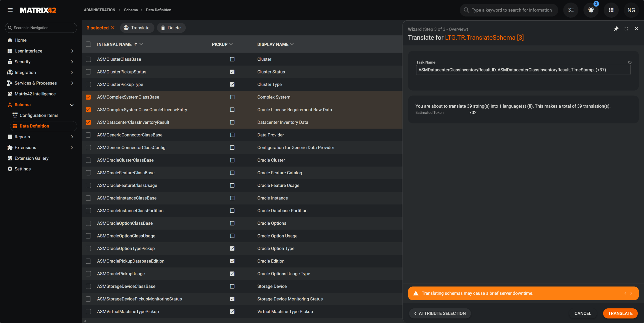Viewport: 644px width, 323px height.
Task: Click the sort arrow on Internal Name
Action: point(136,44)
